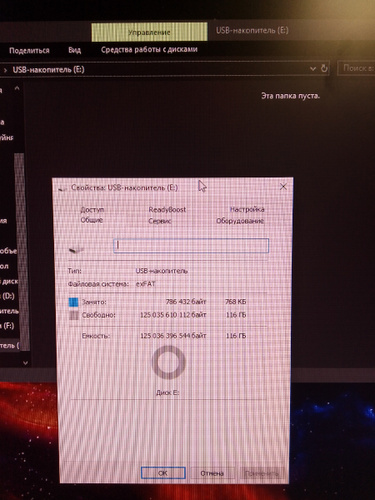Close the Свойства properties dialog
The image size is (375, 500).
point(283,187)
